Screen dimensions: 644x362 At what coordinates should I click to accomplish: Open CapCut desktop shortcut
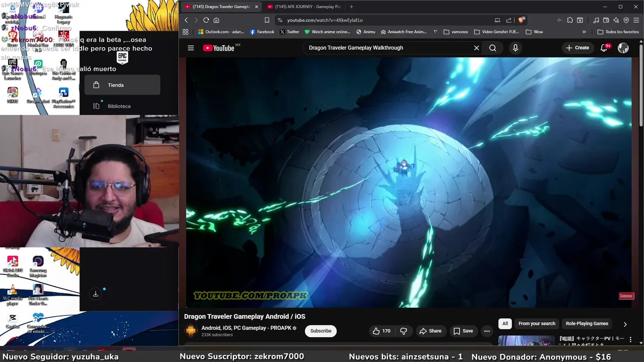click(13, 321)
